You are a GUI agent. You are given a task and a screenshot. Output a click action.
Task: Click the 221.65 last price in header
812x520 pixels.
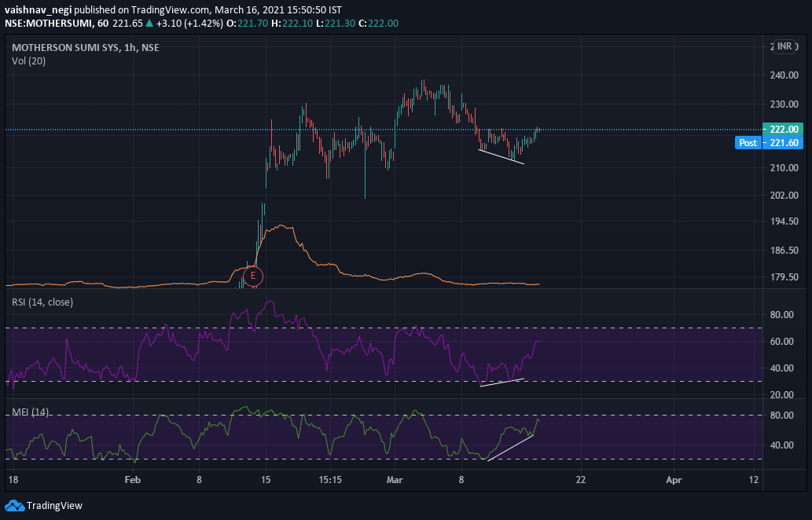tap(127, 24)
